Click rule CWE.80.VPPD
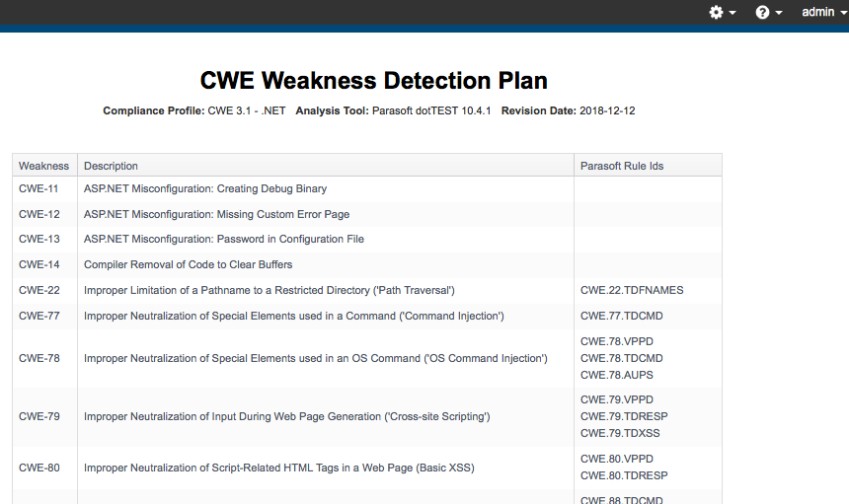The image size is (849, 504). tap(617, 459)
